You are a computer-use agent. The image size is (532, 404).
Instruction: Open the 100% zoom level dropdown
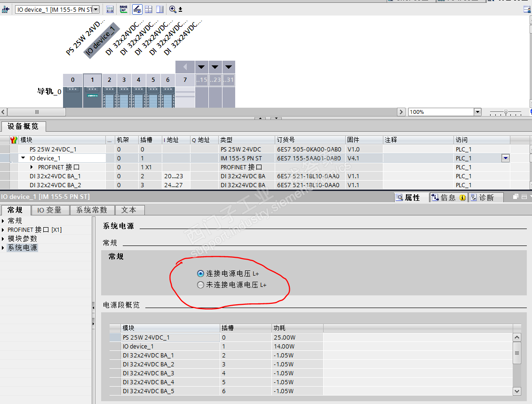click(x=478, y=112)
